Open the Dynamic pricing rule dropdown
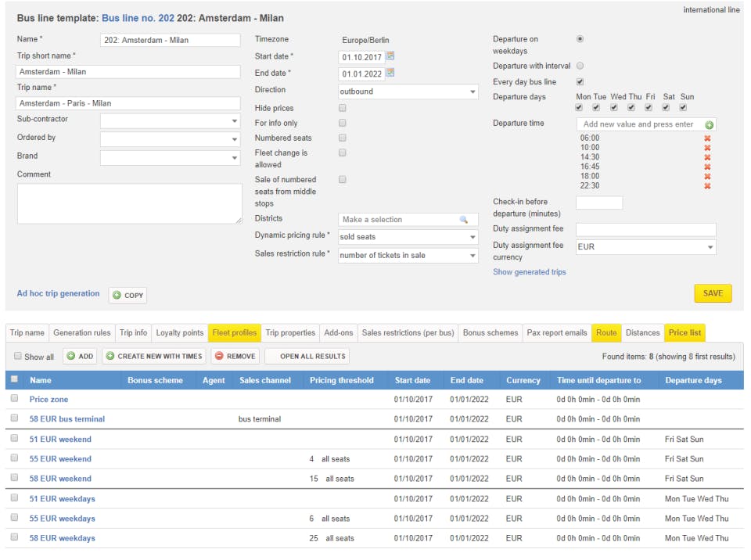The width and height of the screenshot is (751, 560). pyautogui.click(x=408, y=237)
